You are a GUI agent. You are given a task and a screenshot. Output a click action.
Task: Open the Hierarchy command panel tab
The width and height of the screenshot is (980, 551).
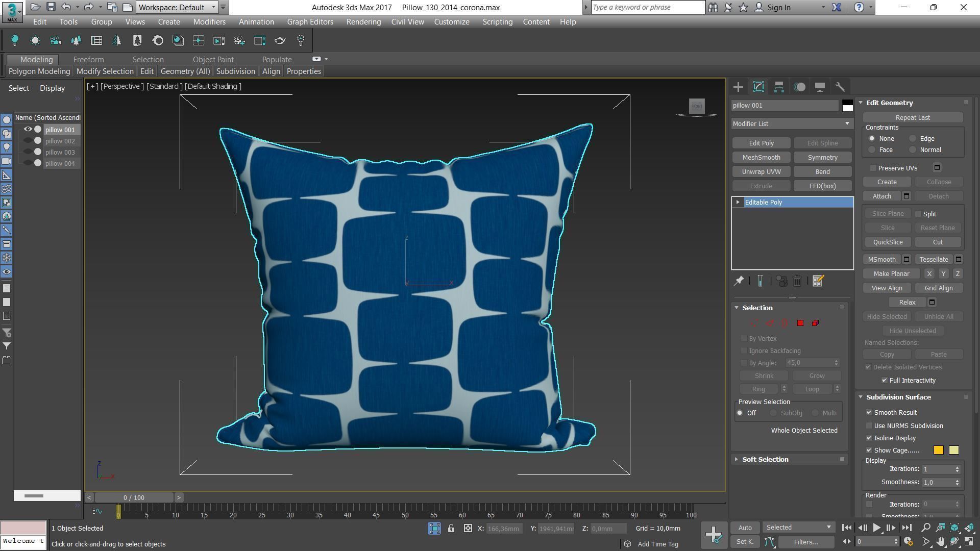point(779,87)
